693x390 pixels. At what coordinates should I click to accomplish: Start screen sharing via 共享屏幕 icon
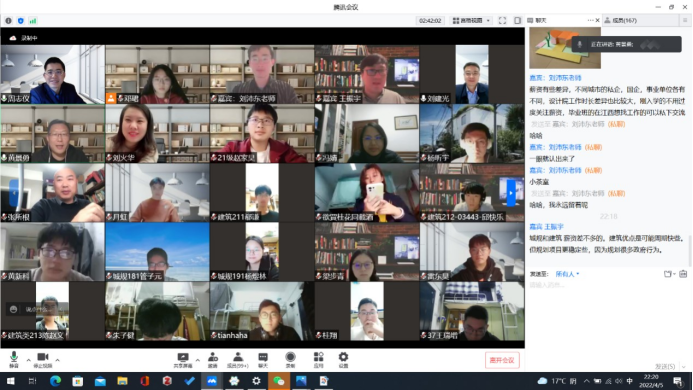click(x=183, y=359)
